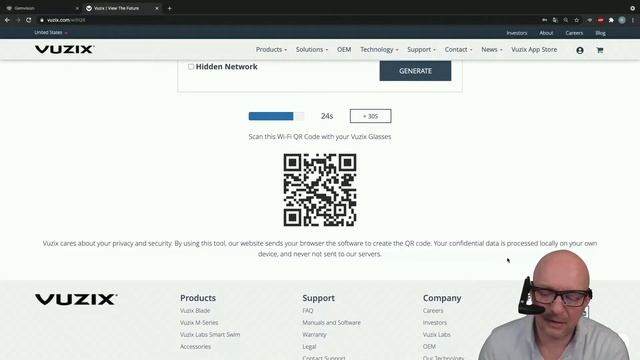
Task: Click the wifi-shaped extension icon in toolbar
Action: 589,20
